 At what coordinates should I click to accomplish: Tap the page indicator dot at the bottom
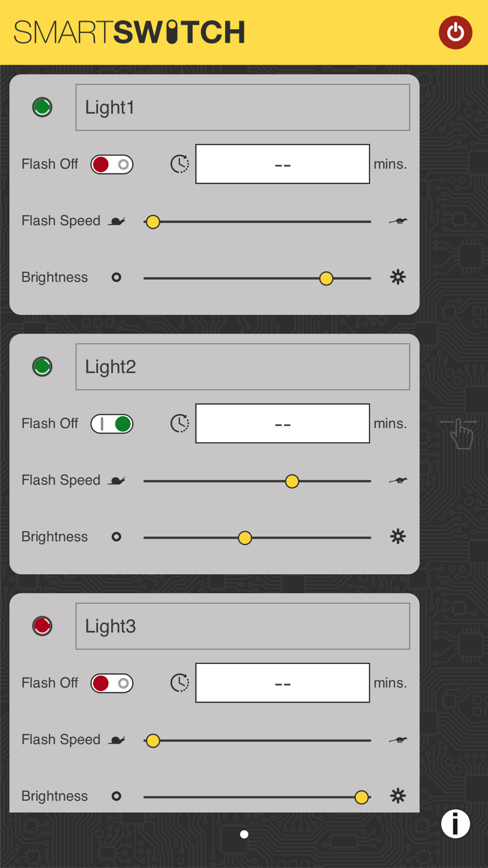click(244, 834)
